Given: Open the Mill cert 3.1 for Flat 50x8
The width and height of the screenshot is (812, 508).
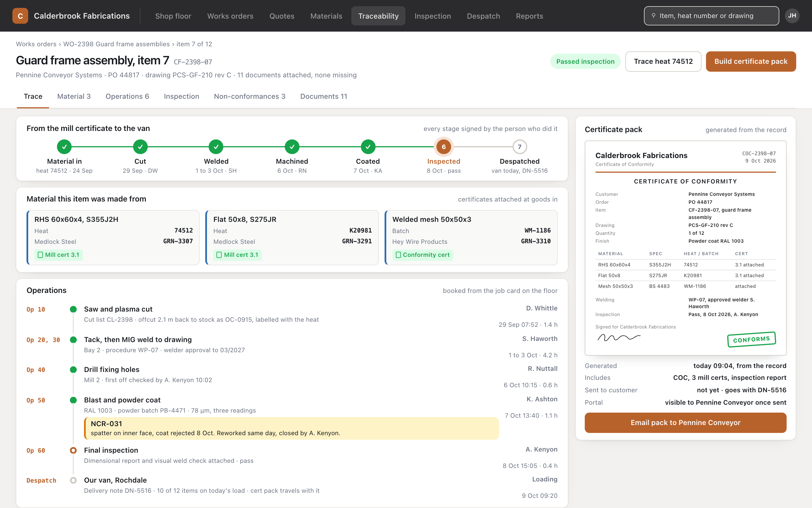Looking at the screenshot, I should [x=237, y=255].
